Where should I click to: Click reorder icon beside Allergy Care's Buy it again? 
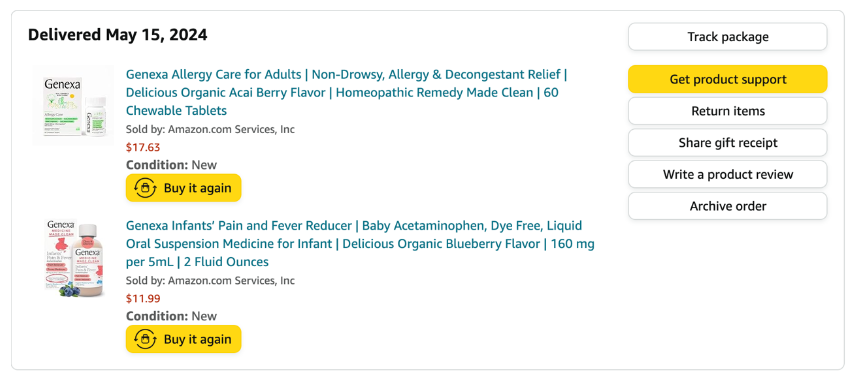tap(146, 188)
